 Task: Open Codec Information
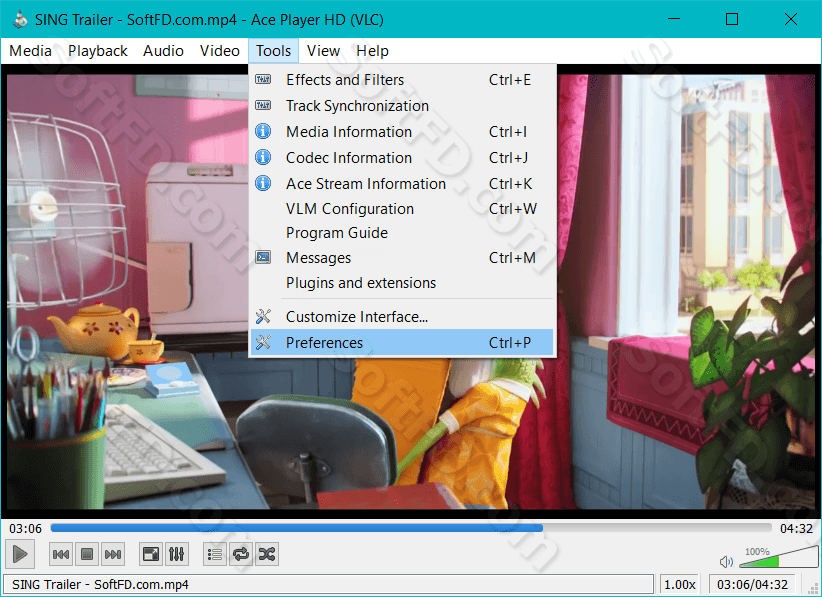(402, 158)
